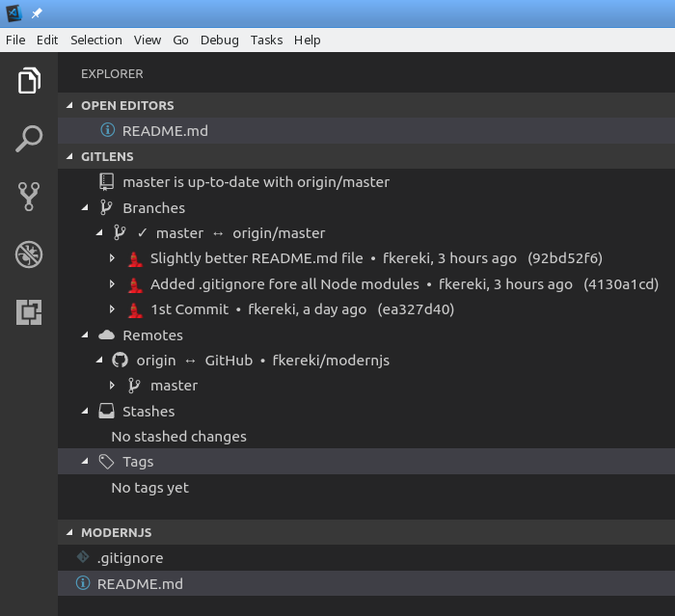Open the File menu

coord(15,40)
